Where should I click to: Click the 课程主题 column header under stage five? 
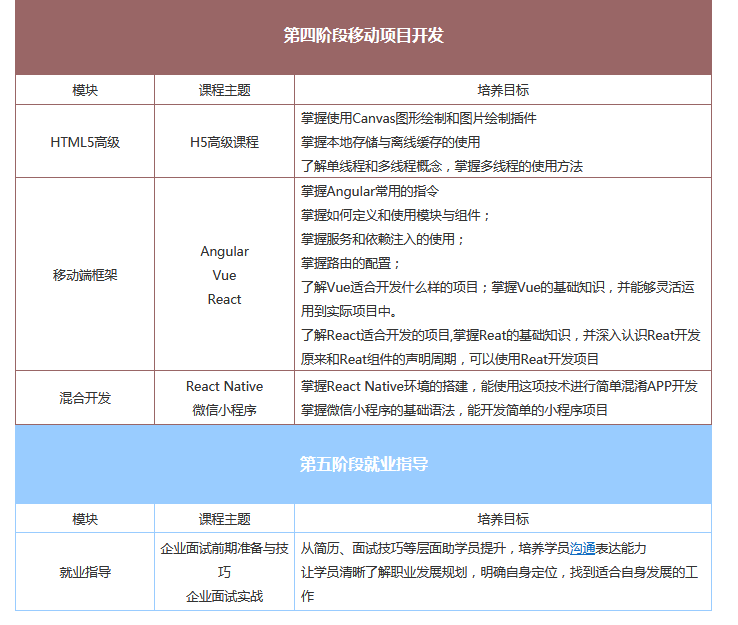tap(224, 519)
